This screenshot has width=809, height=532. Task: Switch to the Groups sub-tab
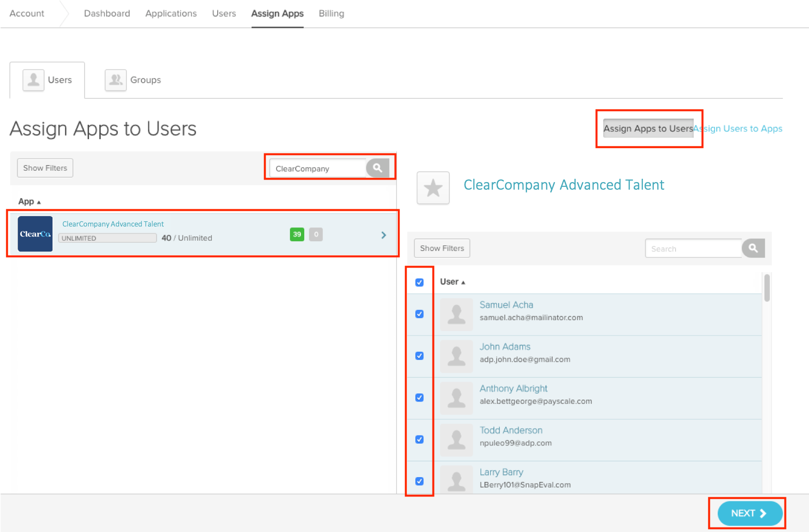[x=133, y=80]
